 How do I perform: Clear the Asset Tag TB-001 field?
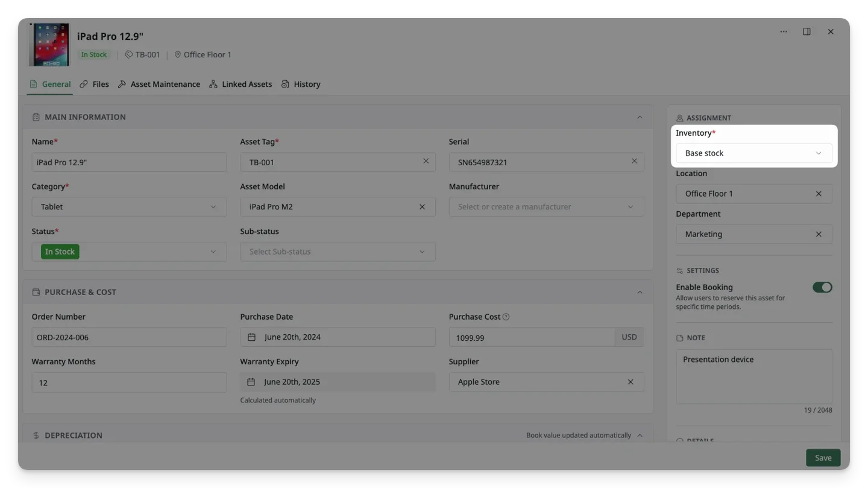426,161
